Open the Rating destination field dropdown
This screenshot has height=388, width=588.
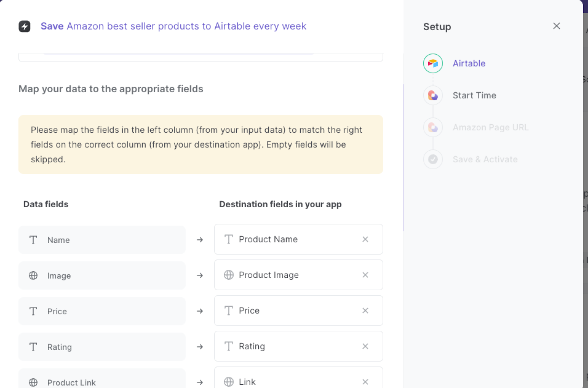[x=298, y=346]
